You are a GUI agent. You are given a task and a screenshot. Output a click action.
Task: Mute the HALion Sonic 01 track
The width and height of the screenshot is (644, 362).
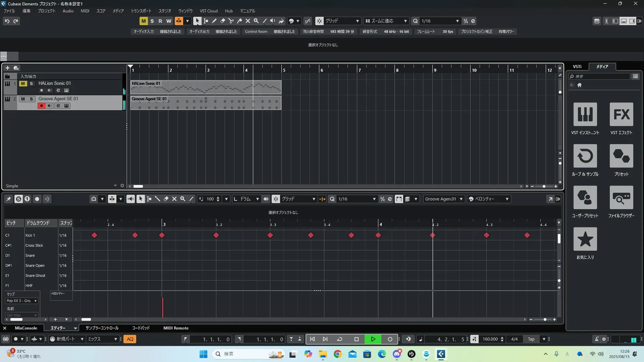click(x=23, y=83)
